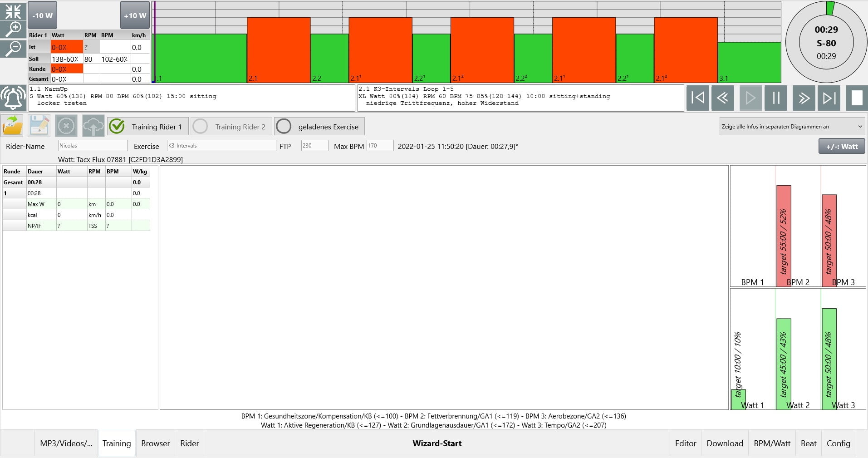Open the BPM/Watt tab

(x=772, y=443)
